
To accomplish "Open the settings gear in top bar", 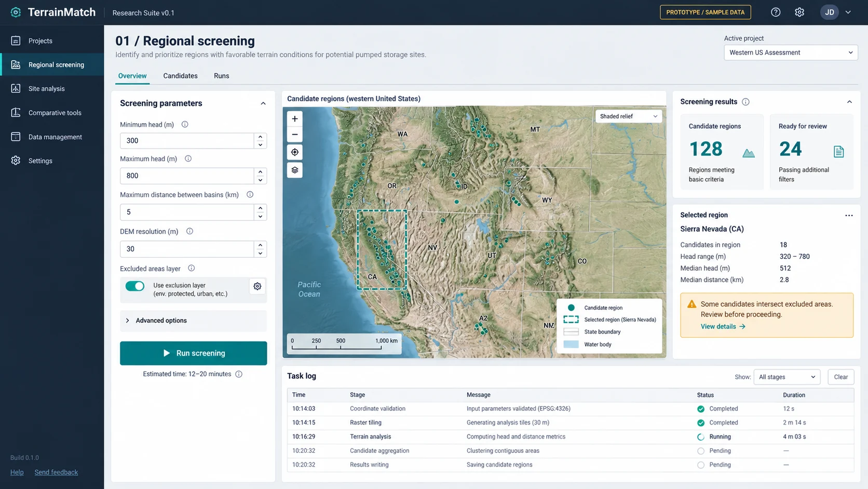I will click(799, 12).
